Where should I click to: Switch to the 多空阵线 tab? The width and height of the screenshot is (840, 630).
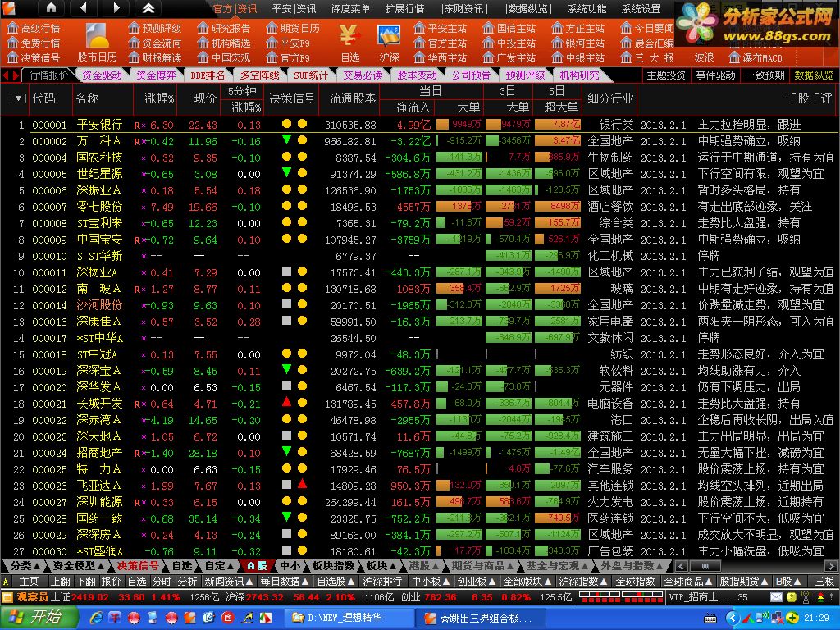click(x=260, y=75)
